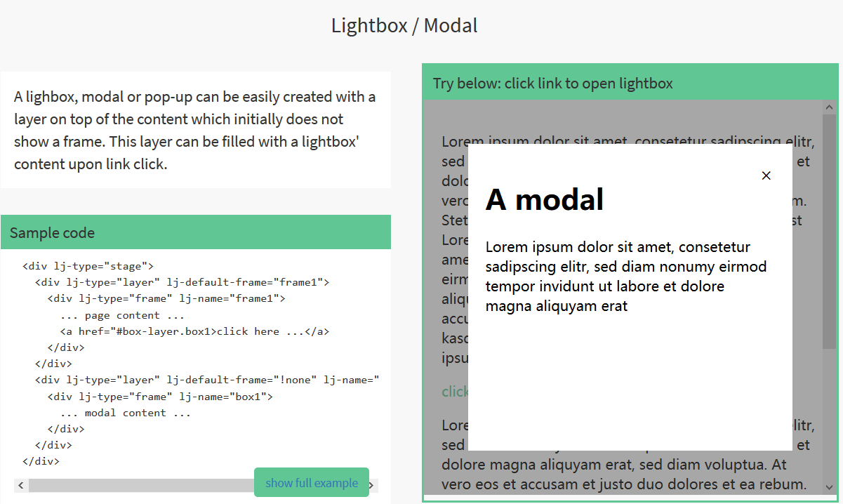This screenshot has width=843, height=504.
Task: Select the "Sample code" section header
Action: 196,232
